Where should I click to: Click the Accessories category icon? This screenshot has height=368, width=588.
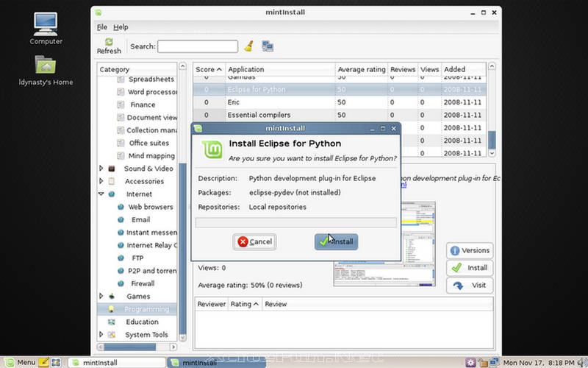(x=112, y=181)
